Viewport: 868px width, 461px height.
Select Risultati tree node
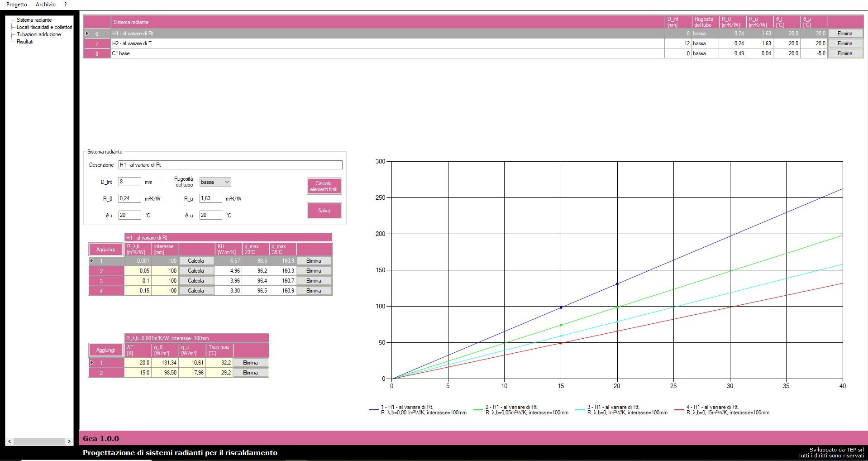click(x=25, y=42)
